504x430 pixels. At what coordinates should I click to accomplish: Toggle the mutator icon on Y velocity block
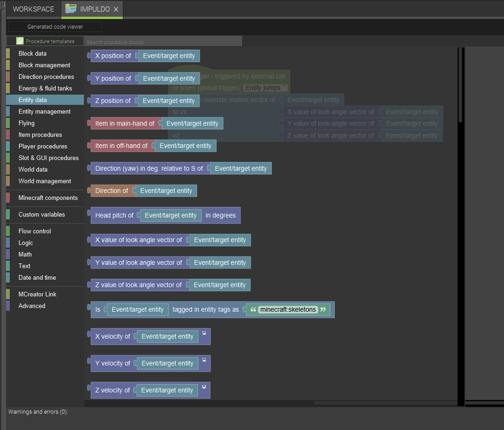pos(204,359)
